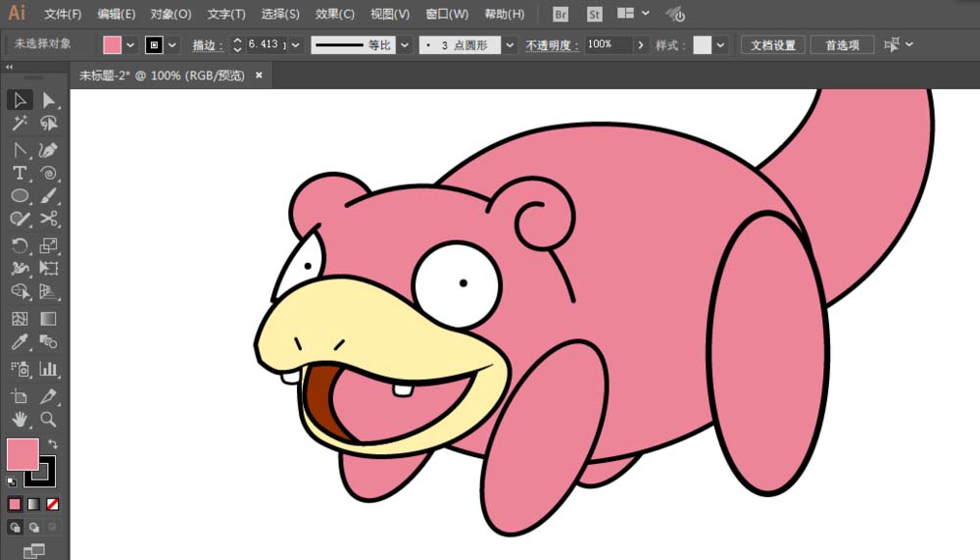The width and height of the screenshot is (980, 560).
Task: Open align options dropdown arrow
Action: click(x=909, y=44)
